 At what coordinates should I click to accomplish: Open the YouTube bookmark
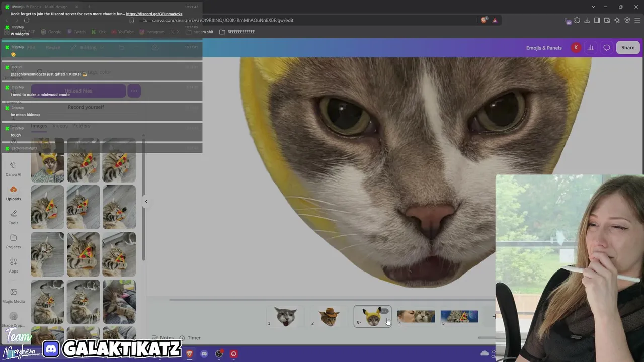point(122,32)
